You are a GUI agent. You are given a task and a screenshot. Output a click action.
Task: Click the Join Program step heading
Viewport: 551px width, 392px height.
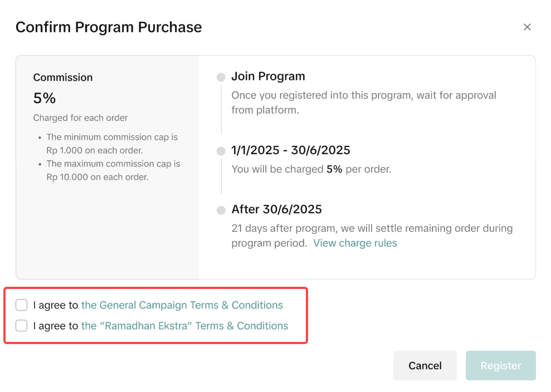[268, 77]
